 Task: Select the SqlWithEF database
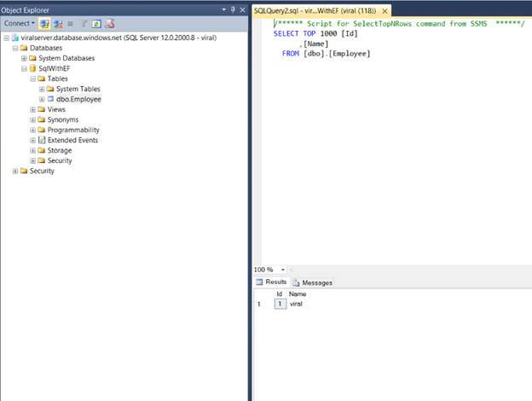tap(54, 68)
